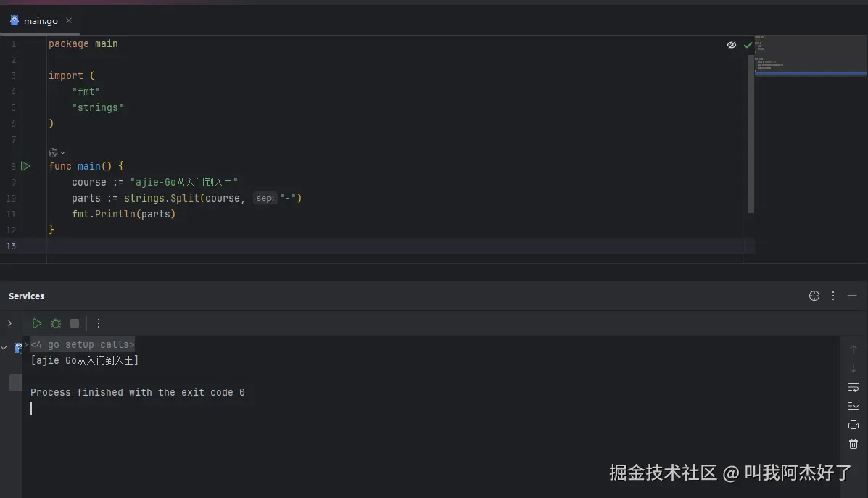This screenshot has width=868, height=498.
Task: Expand the Services tree chevron
Action: coord(9,323)
